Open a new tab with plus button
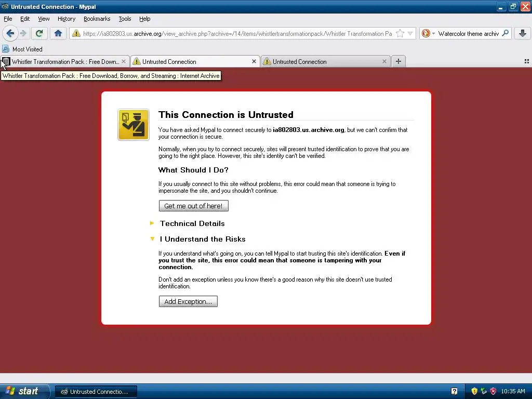 398,61
